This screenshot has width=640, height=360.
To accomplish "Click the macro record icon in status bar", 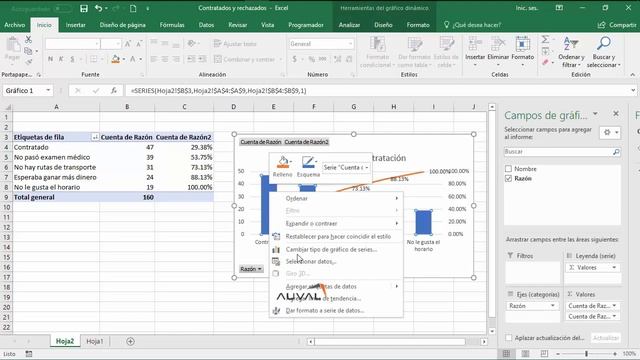I will [29, 354].
